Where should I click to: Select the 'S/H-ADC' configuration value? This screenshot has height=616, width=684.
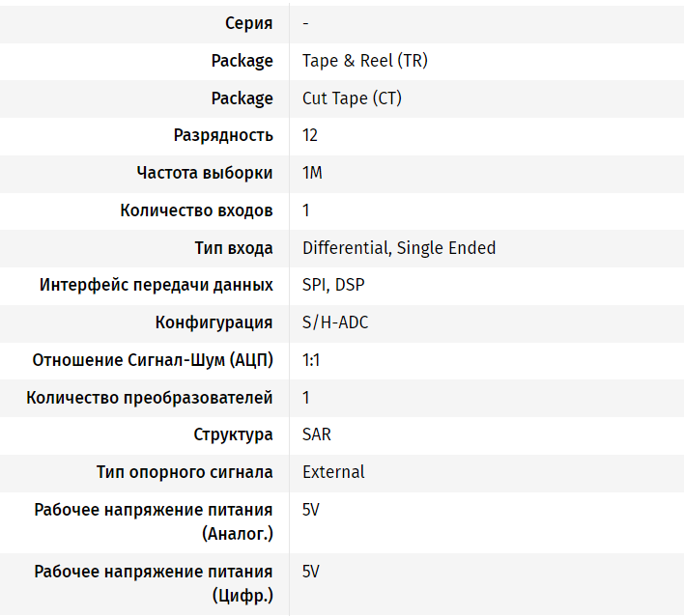point(335,322)
